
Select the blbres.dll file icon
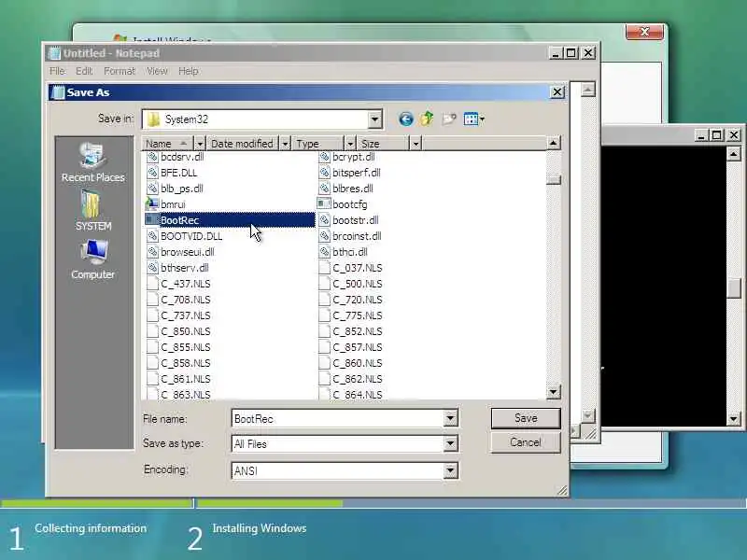click(x=324, y=189)
